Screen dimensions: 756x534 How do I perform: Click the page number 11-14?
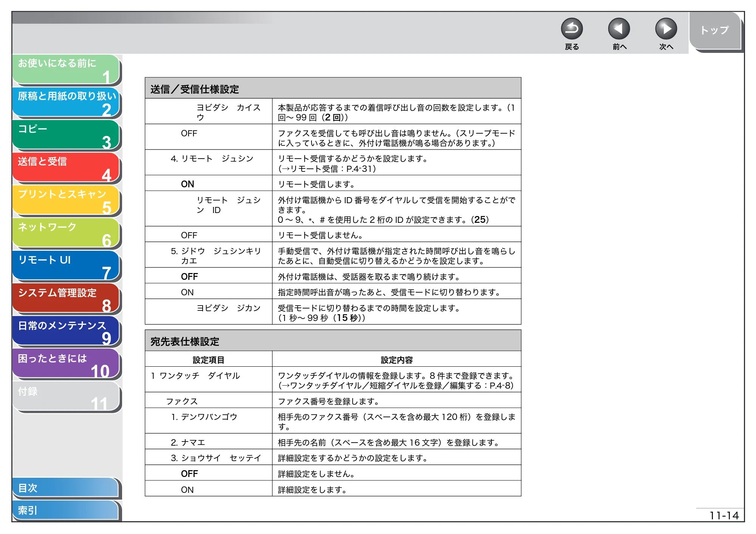pos(724,515)
